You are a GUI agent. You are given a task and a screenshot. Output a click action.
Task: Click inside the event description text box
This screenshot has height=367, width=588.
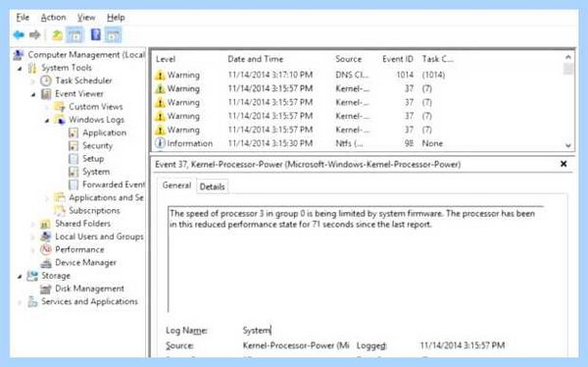[356, 259]
